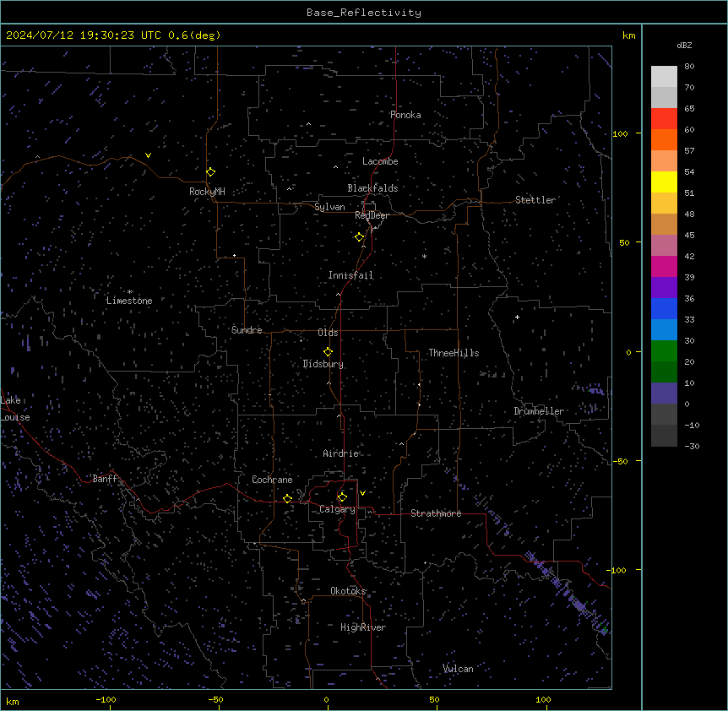Pick the green 30 dBZ legend swatch
The height and width of the screenshot is (711, 728).
(664, 351)
